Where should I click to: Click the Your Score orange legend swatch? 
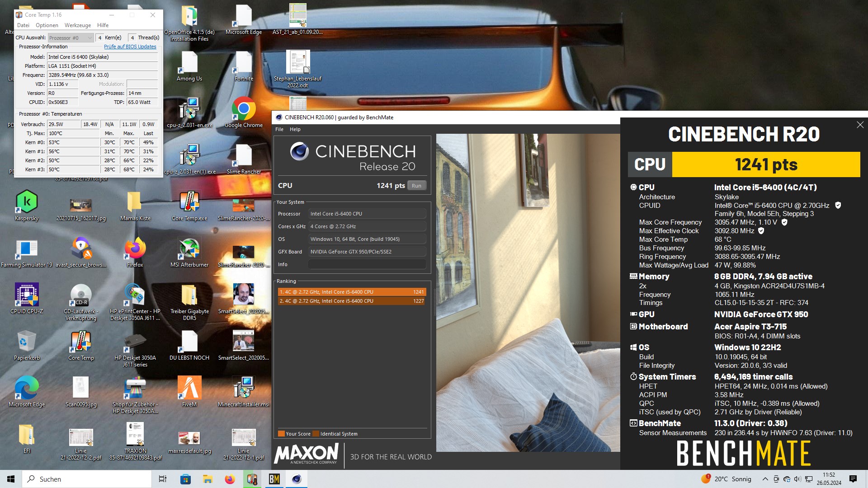click(281, 434)
